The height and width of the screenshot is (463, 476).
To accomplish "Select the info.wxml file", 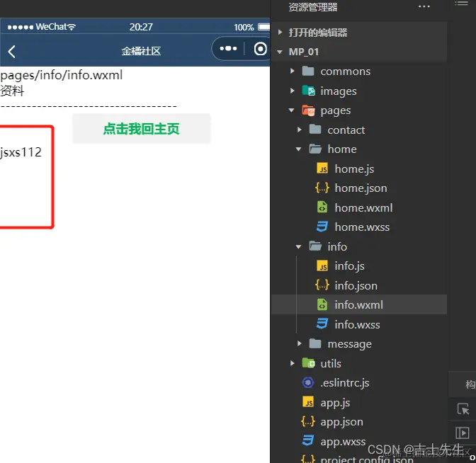I will point(358,304).
